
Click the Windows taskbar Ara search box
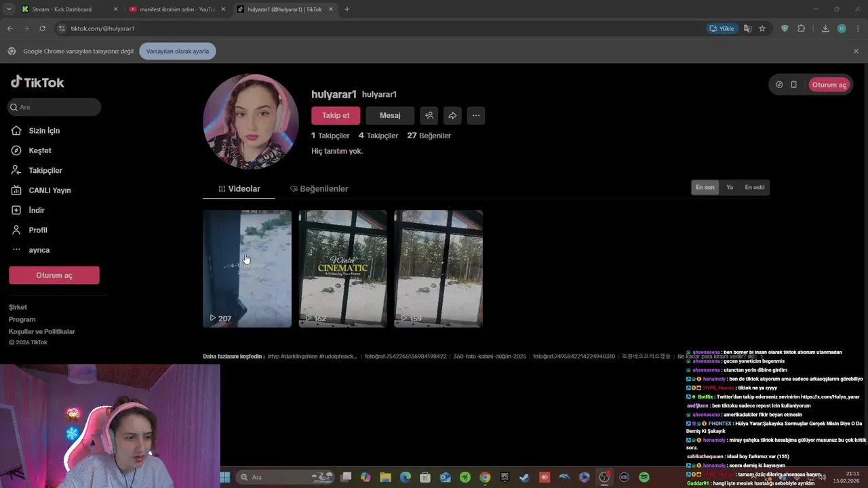pos(285,477)
